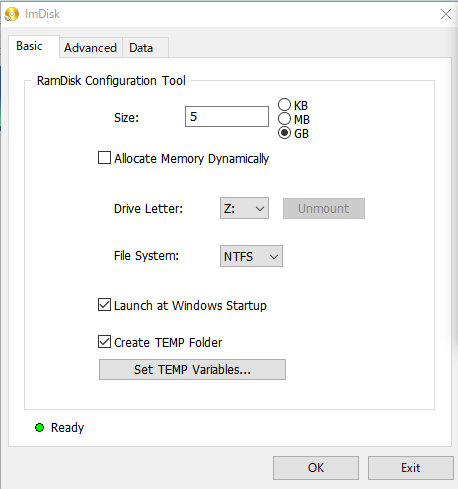
Task: Open the Drive Letter dropdown showing Z:
Action: (244, 208)
